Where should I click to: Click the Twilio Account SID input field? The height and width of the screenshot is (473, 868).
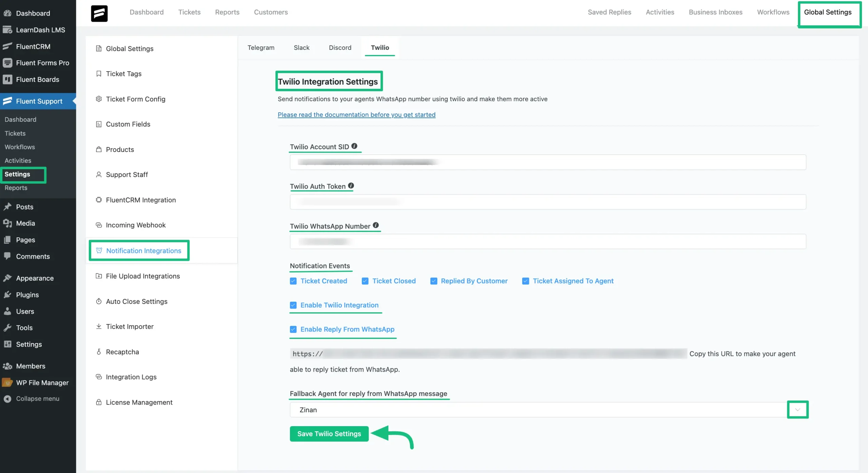[548, 162]
